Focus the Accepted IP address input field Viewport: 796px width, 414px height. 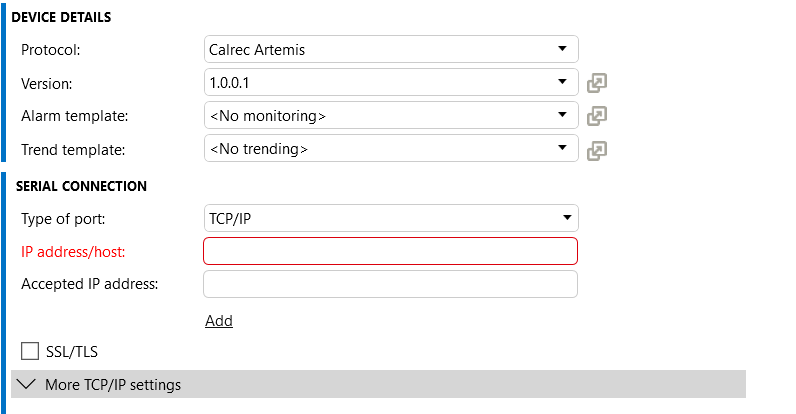pyautogui.click(x=390, y=284)
